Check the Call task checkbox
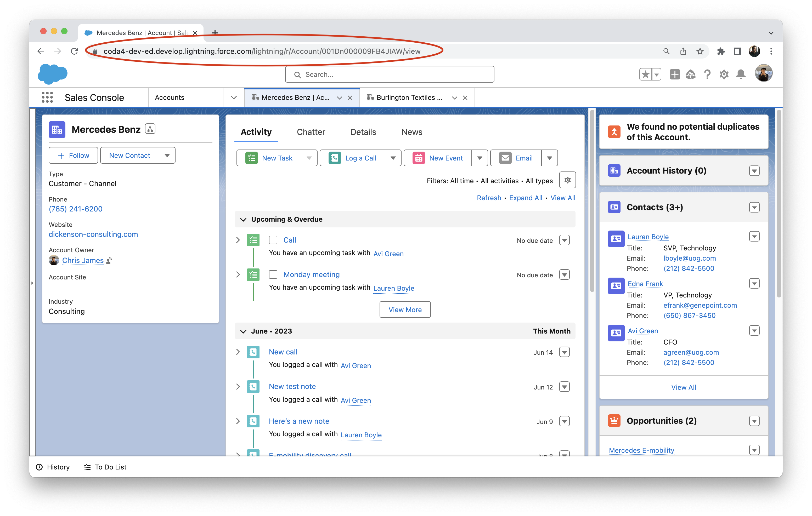Image resolution: width=812 pixels, height=516 pixels. (x=273, y=240)
